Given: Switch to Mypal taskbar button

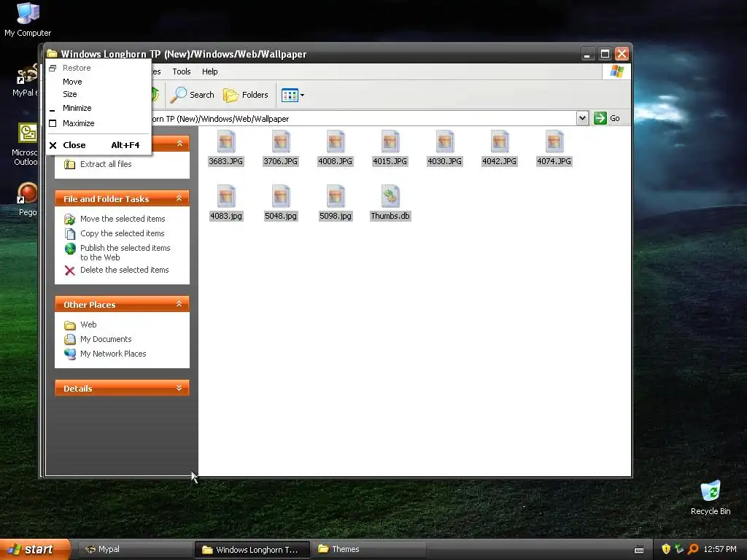Looking at the screenshot, I should (134, 550).
